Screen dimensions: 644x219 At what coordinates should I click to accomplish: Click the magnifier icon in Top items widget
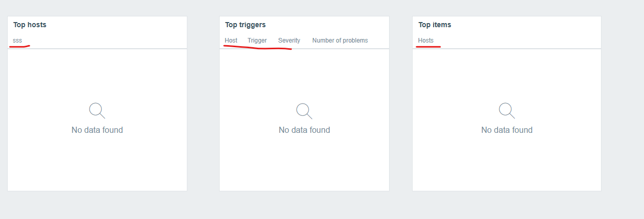pyautogui.click(x=507, y=111)
